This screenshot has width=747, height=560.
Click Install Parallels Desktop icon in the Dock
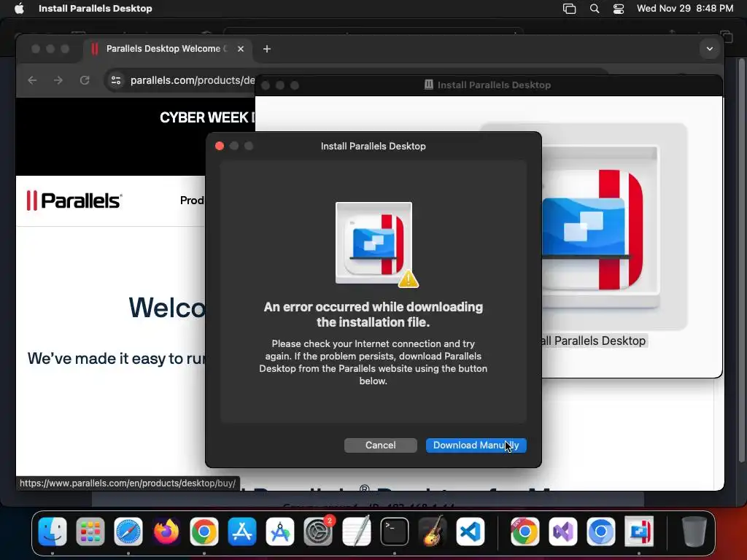639,532
